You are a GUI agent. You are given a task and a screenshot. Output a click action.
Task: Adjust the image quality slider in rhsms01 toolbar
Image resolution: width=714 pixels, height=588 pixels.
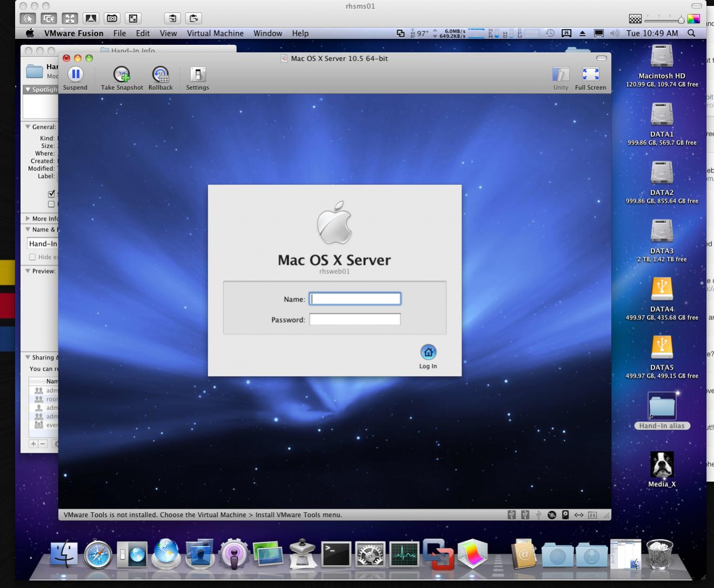point(665,19)
